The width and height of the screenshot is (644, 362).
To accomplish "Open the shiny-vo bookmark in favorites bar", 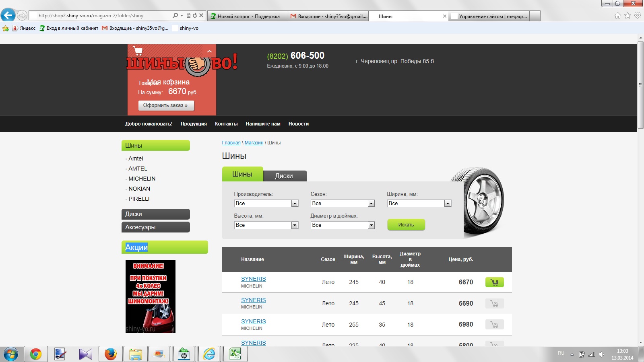I will [x=185, y=28].
